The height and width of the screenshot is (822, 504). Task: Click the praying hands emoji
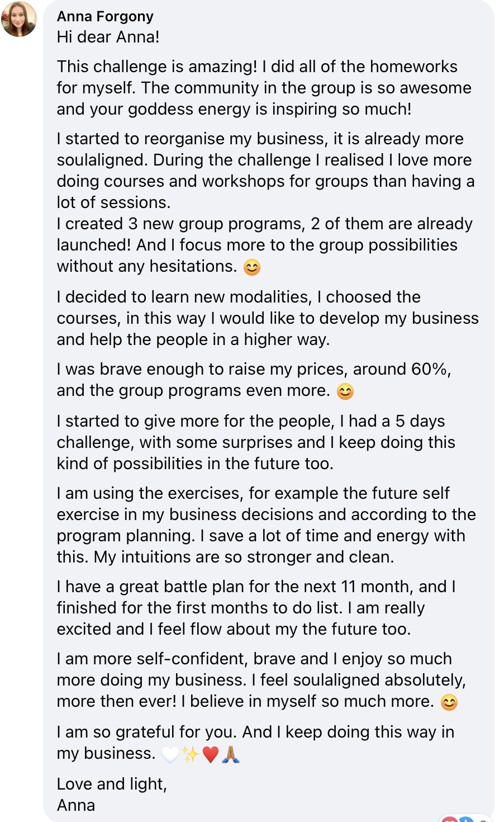point(231,754)
